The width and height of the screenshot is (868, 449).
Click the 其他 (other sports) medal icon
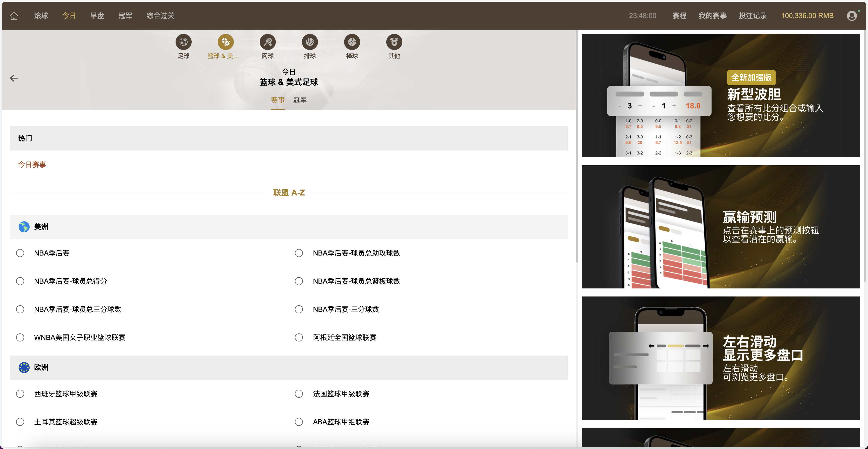point(394,42)
